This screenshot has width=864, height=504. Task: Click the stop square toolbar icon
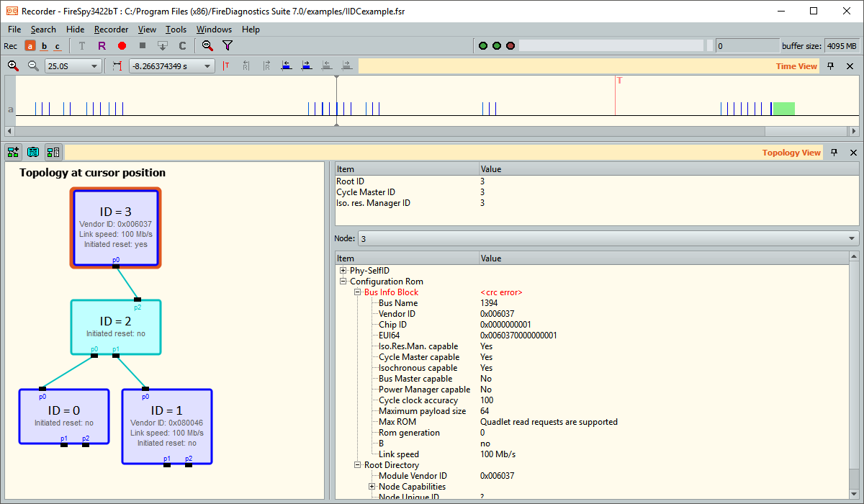[143, 46]
